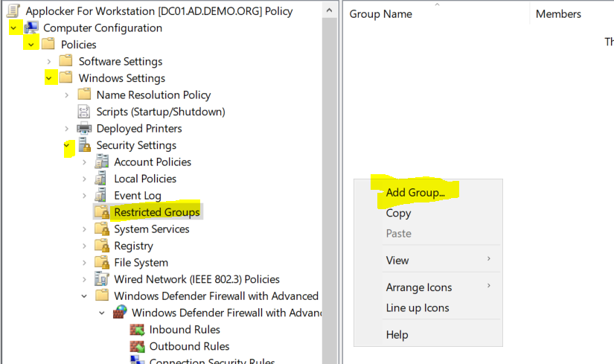Click the Deployed Printers printer icon
Screen dimensions: 614x364
[x=84, y=128]
